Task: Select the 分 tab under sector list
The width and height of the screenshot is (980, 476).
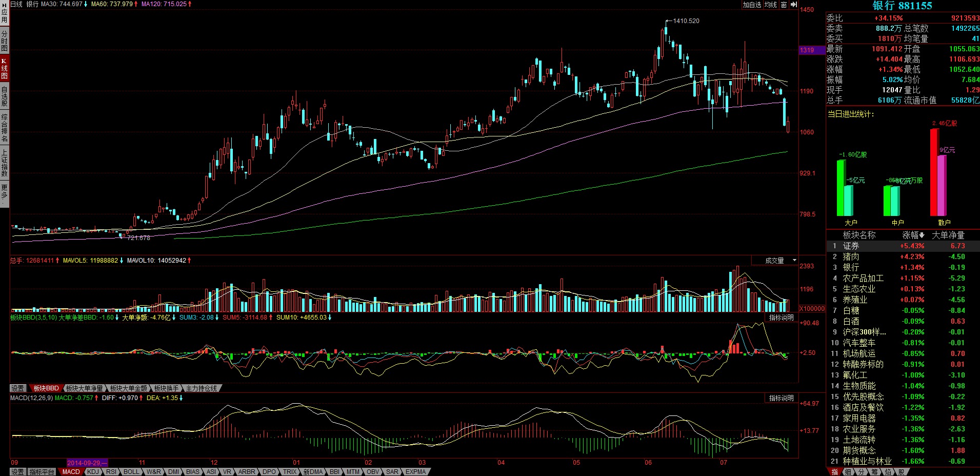Action: [x=861, y=472]
